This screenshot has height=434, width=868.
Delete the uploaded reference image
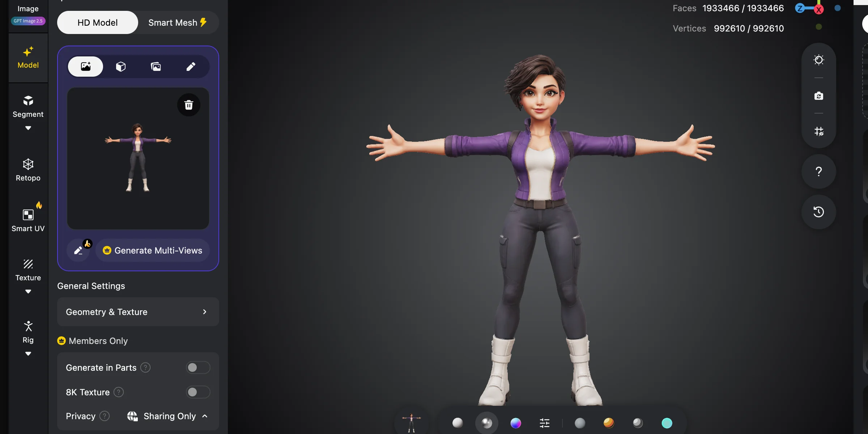[188, 105]
